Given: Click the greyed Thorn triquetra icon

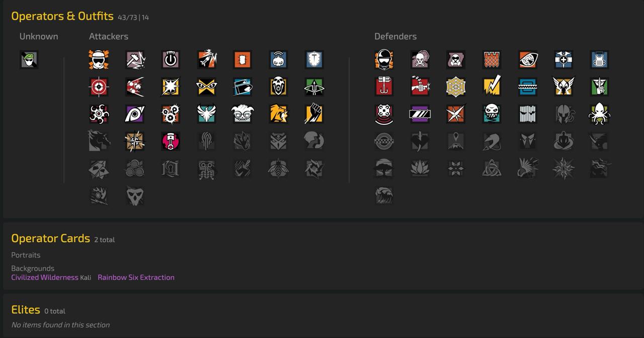Looking at the screenshot, I should pyautogui.click(x=492, y=168).
